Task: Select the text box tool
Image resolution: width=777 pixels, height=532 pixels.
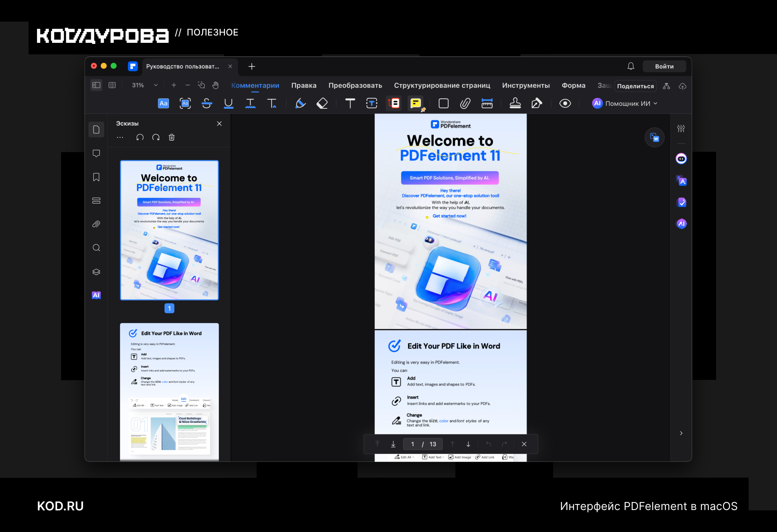Action: pyautogui.click(x=372, y=104)
